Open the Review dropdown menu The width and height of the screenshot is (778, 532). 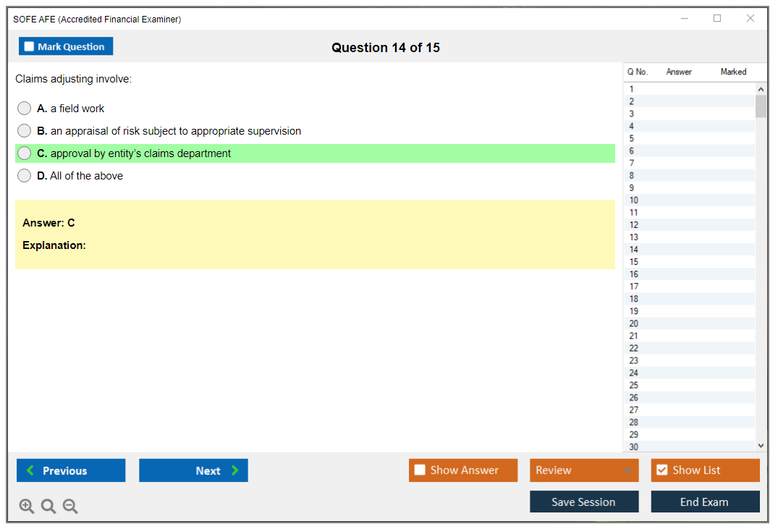pyautogui.click(x=584, y=470)
